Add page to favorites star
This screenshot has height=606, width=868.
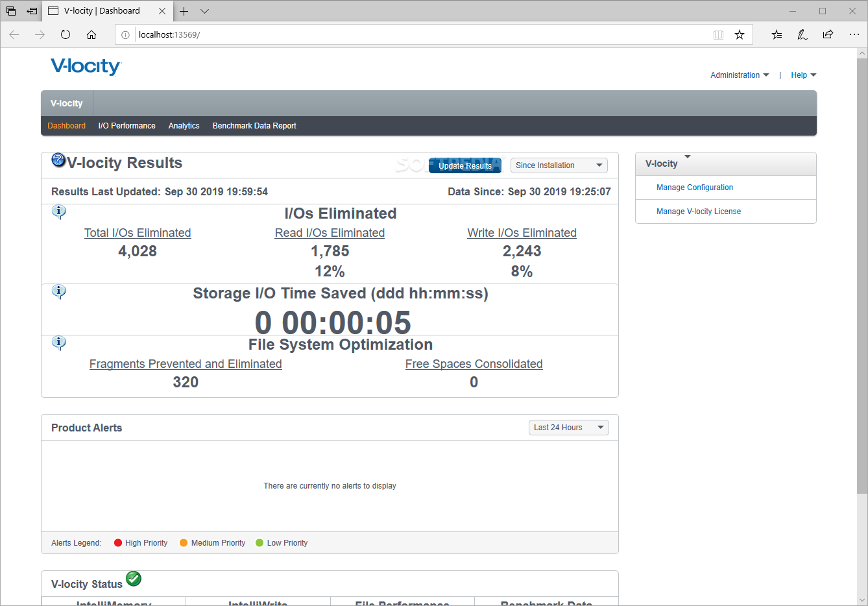coord(740,35)
